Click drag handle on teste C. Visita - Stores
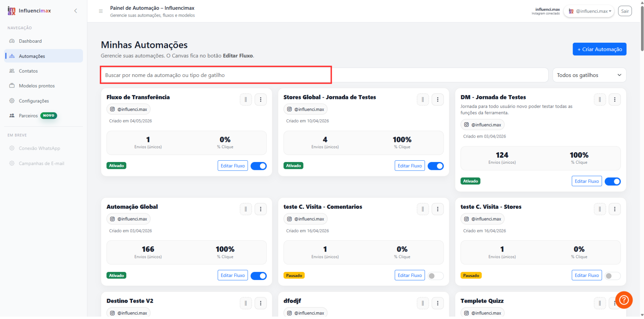 point(600,209)
